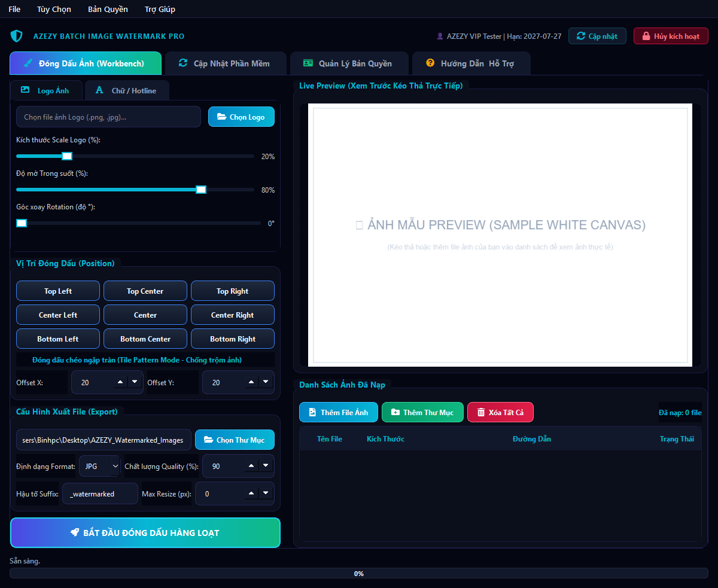Click the Hậu tố Suffix text field

(x=100, y=493)
